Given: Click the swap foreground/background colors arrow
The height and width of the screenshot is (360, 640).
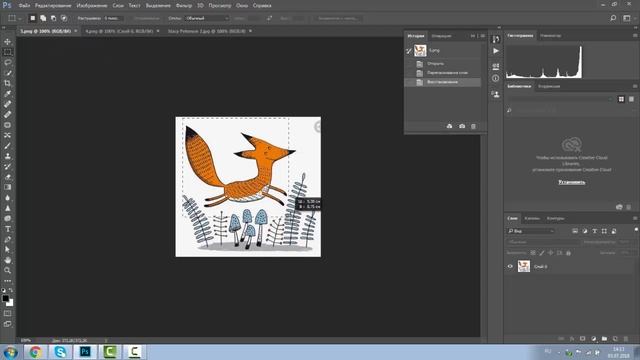Looking at the screenshot, I should click(11, 290).
